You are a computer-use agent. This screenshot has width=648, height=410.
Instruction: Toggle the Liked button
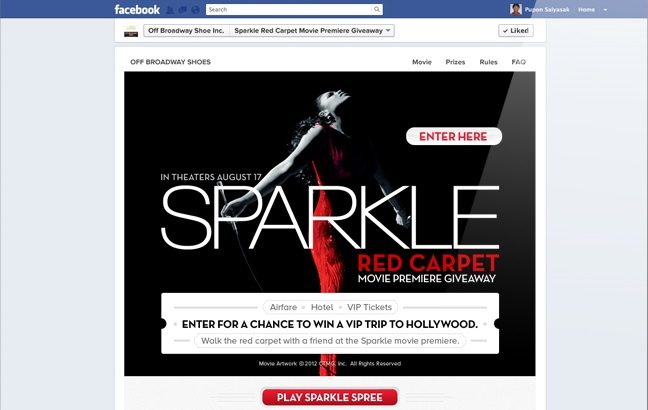coord(516,31)
